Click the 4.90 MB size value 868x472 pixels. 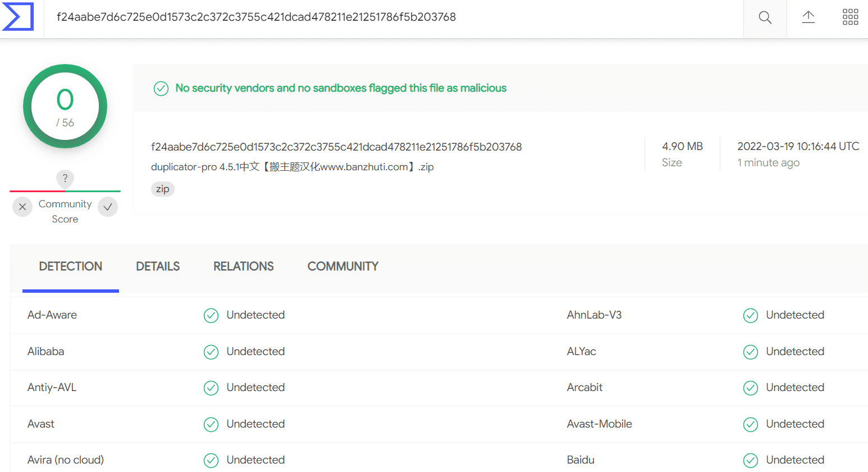click(682, 146)
